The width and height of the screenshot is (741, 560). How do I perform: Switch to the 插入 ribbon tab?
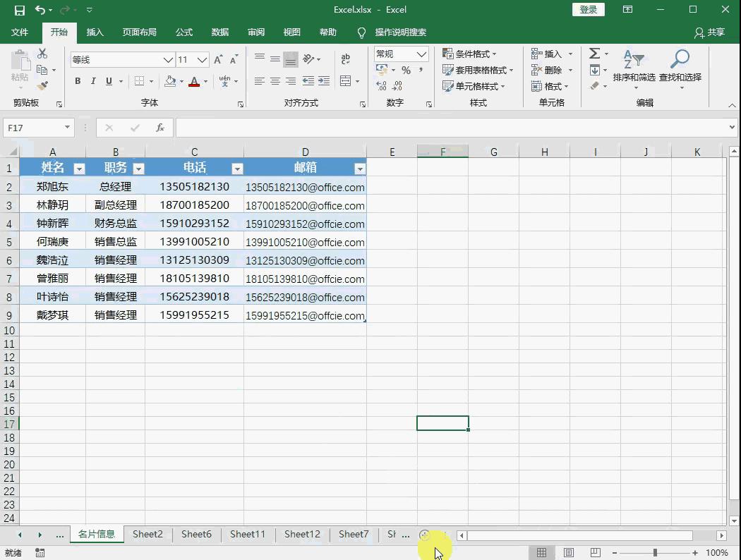point(96,32)
